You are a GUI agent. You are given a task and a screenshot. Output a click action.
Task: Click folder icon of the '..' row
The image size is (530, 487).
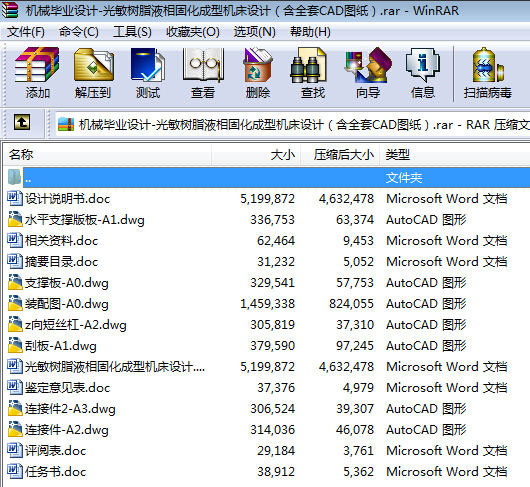[14, 177]
